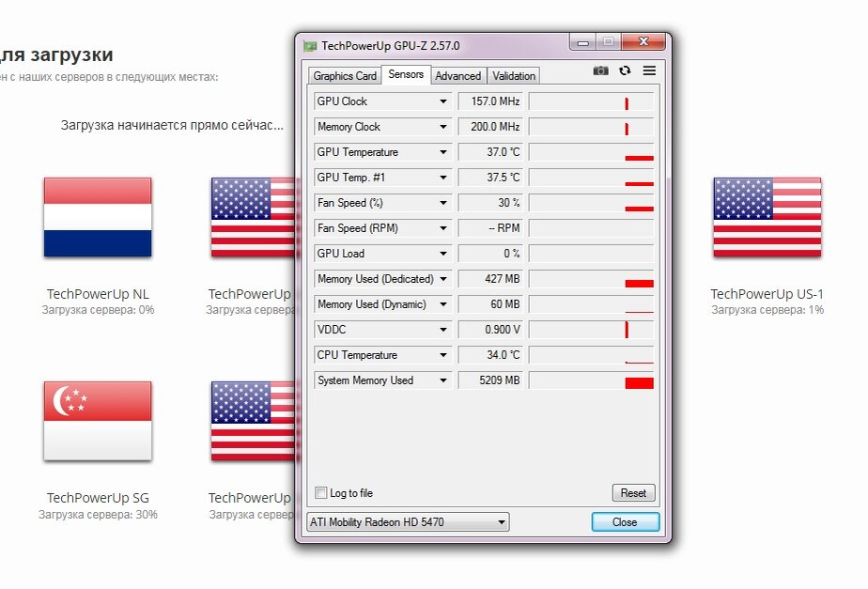Click the 30 % fan speed value
868x589 pixels.
490,203
